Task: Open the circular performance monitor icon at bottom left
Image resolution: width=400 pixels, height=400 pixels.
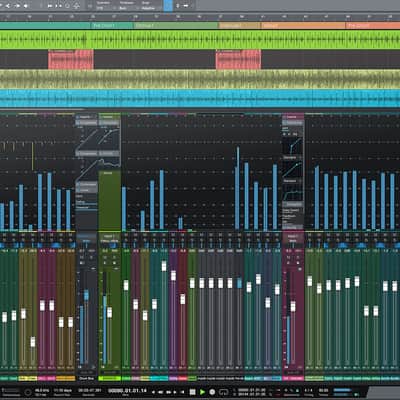Action: (28, 392)
